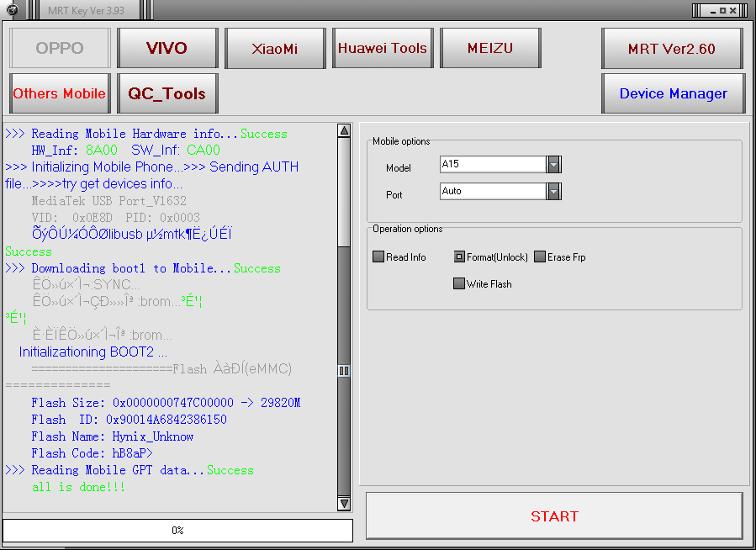This screenshot has height=550, width=756.
Task: Toggle the Format(Unlock) checkbox
Action: (459, 256)
